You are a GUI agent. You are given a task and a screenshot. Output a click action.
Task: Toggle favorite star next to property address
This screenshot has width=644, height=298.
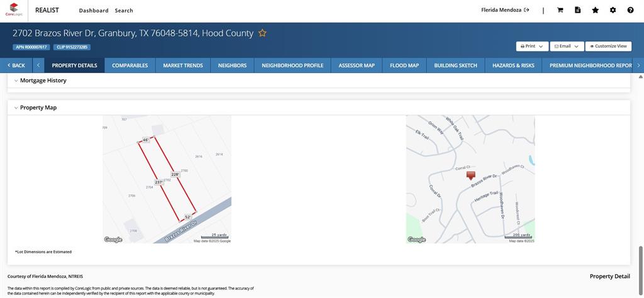262,33
